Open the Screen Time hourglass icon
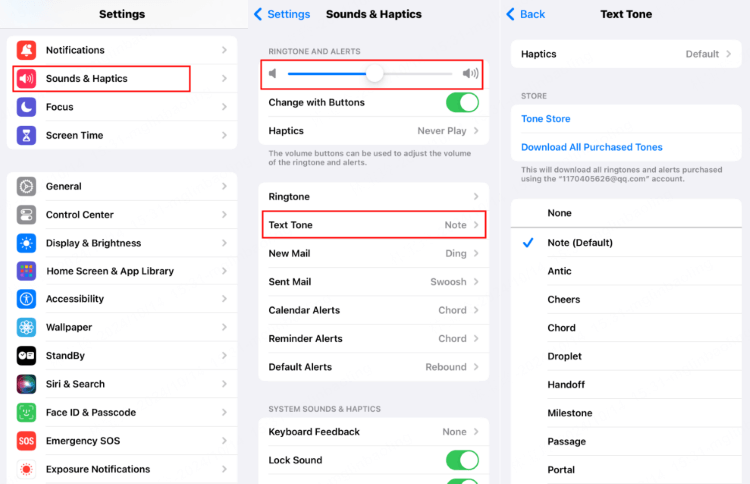Screen dimensions: 750x484 (27, 135)
